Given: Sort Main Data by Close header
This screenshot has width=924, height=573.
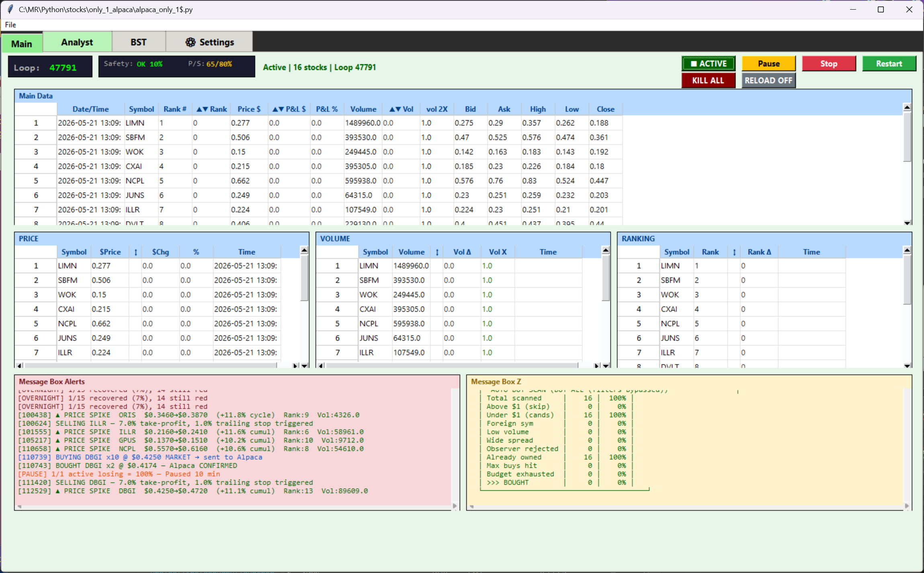Looking at the screenshot, I should (x=605, y=109).
